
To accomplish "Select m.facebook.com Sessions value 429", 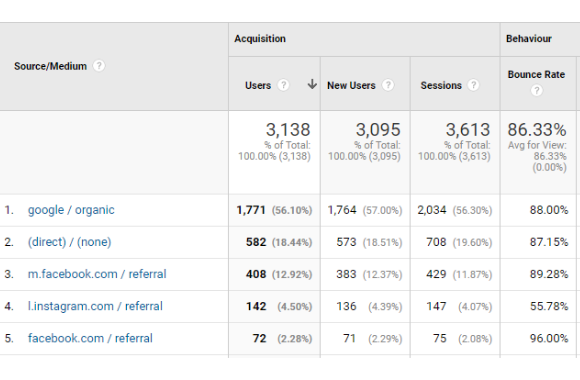I will [436, 274].
